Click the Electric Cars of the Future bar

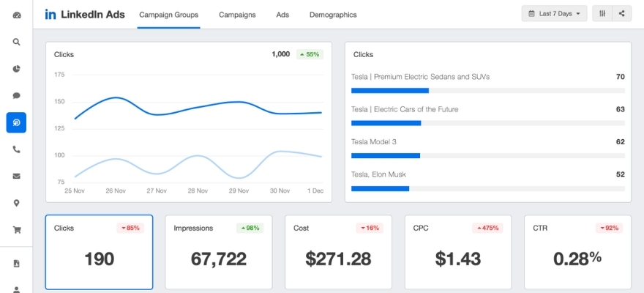(x=488, y=123)
